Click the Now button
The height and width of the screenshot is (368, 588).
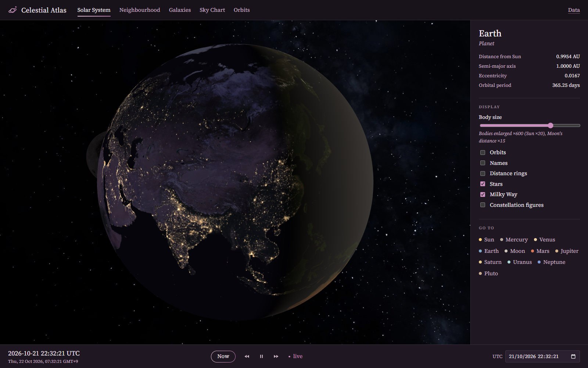[223, 356]
